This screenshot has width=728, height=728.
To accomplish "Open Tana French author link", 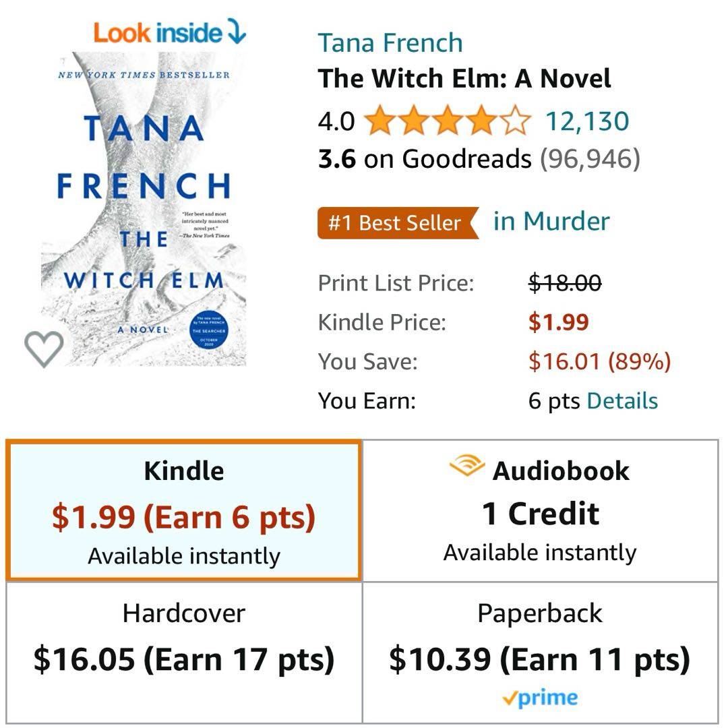I will [390, 43].
